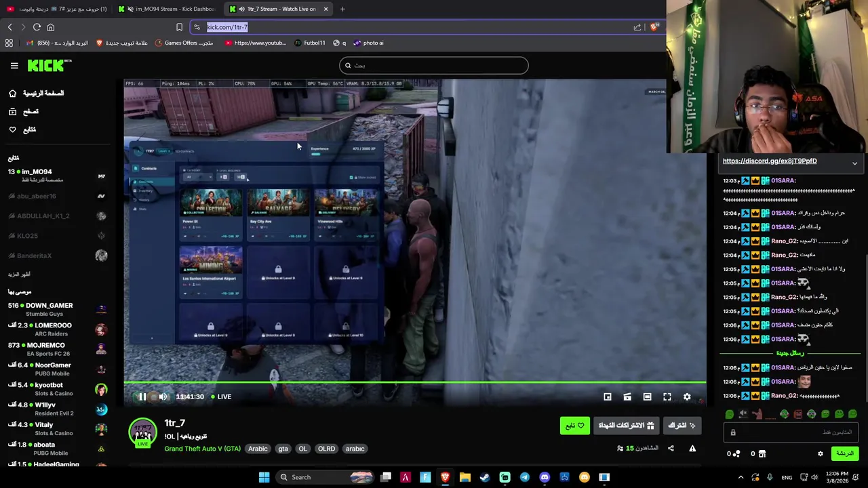Open the 1tr_7 streamer avatar
Screen dimensions: 868x488
pos(142,432)
